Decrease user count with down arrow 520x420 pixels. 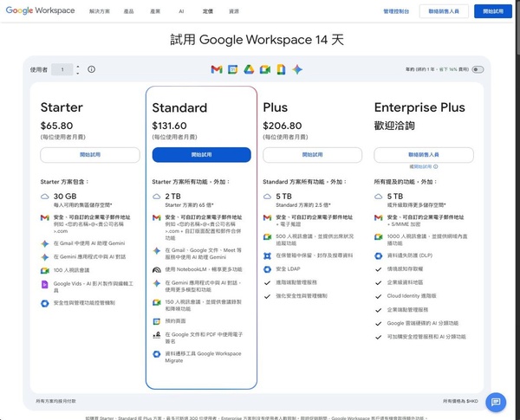78,73
